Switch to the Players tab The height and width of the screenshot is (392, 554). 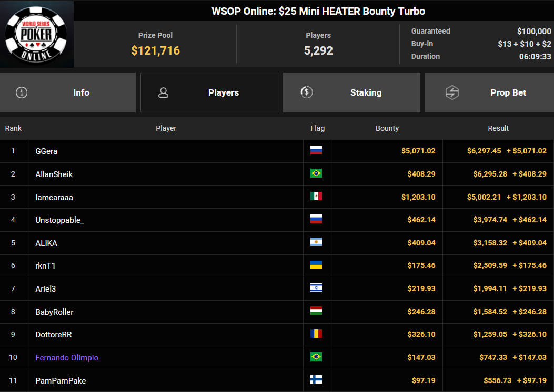pos(209,92)
